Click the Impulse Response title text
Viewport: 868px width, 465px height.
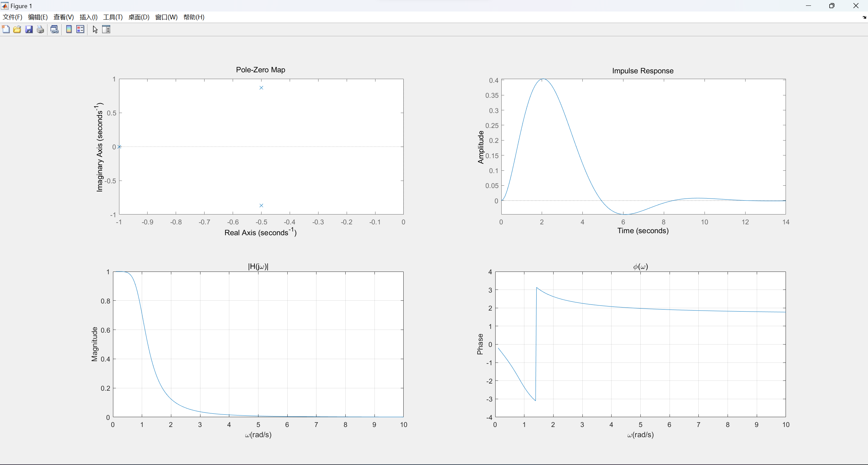[642, 71]
